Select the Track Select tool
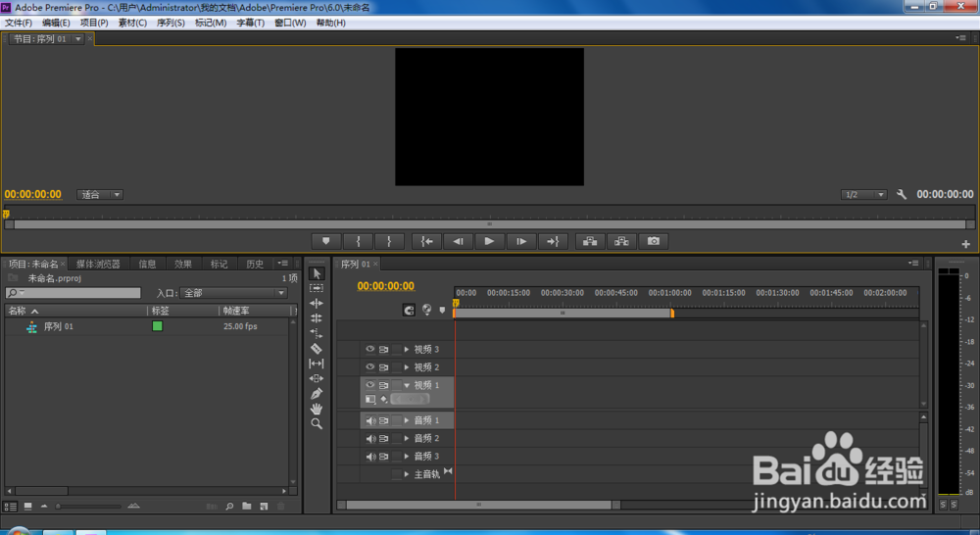 [317, 288]
